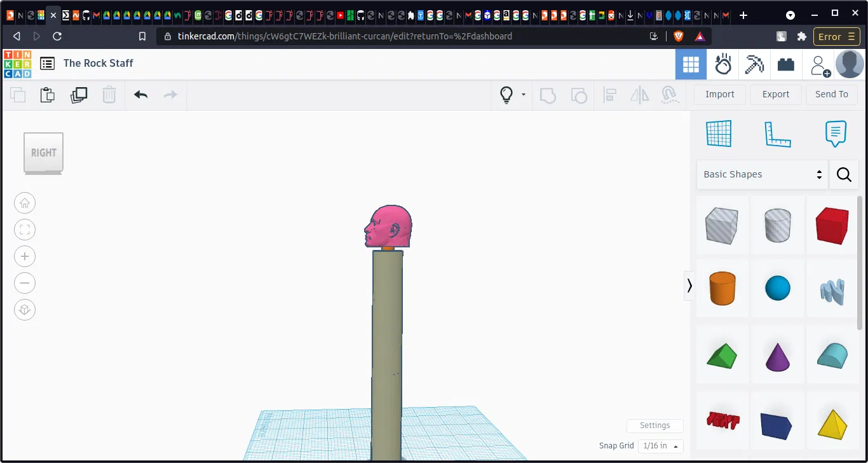Pick the orange Cylinder shape
This screenshot has height=463, width=868.
pos(722,288)
